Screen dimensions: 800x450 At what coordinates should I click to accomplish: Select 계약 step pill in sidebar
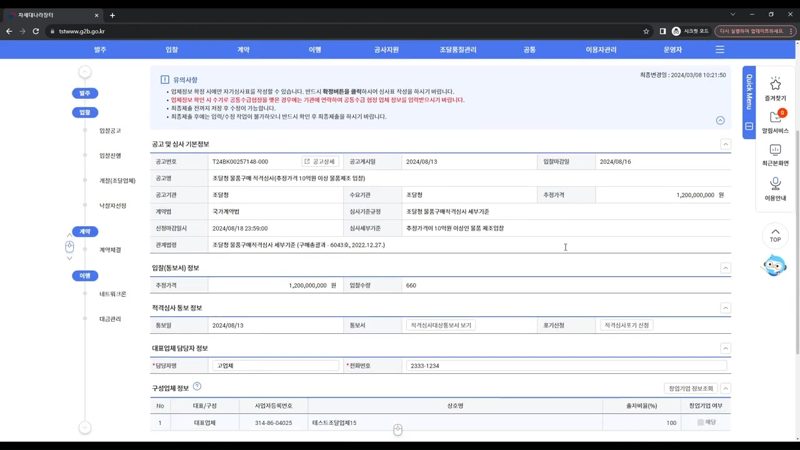pos(85,232)
